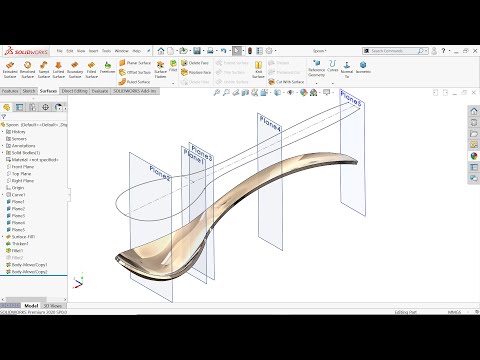The width and height of the screenshot is (480, 360).
Task: Save the Spoon document
Action: [197, 51]
